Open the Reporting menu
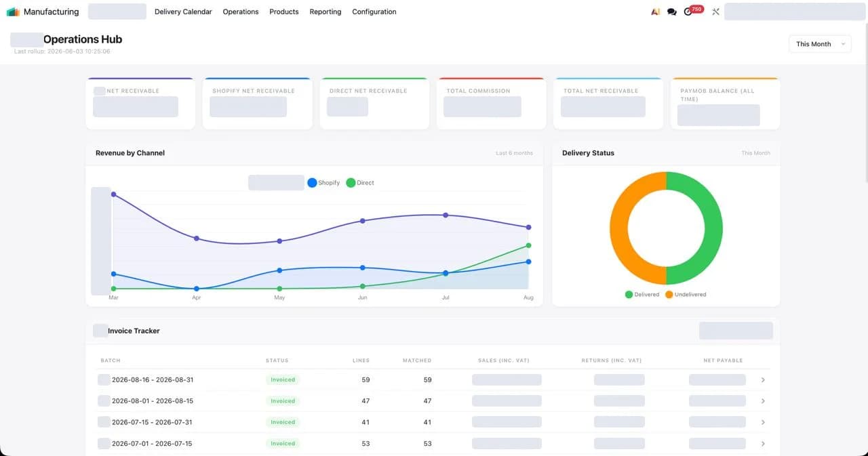868x456 pixels. click(325, 12)
